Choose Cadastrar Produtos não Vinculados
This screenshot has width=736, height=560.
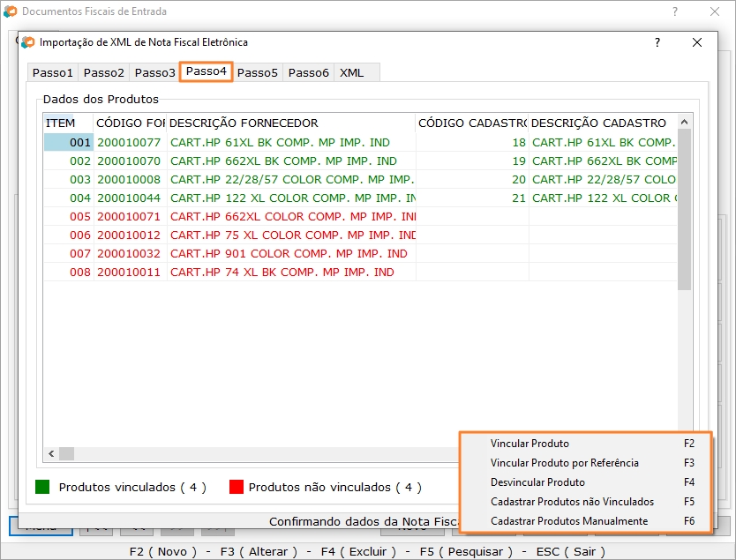point(572,502)
